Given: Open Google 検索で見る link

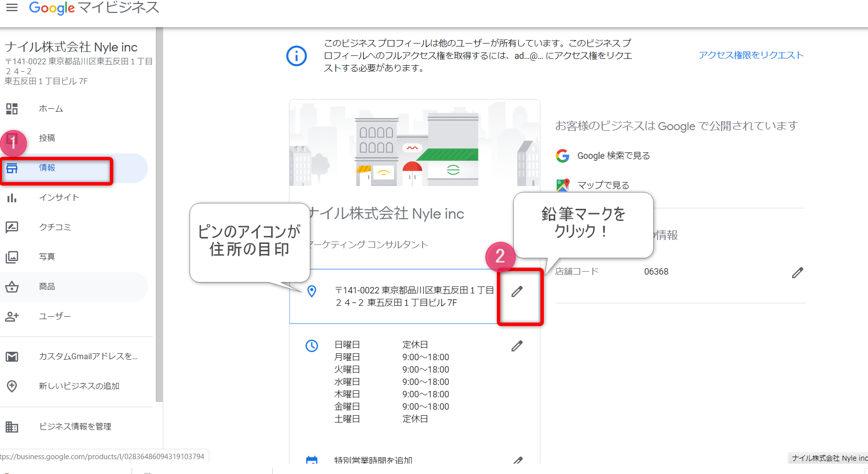Looking at the screenshot, I should coord(614,156).
